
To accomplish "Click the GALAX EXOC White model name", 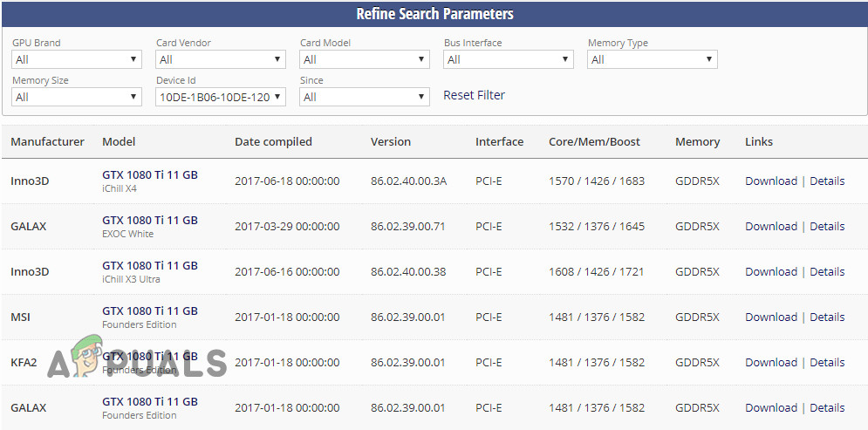I will point(150,221).
